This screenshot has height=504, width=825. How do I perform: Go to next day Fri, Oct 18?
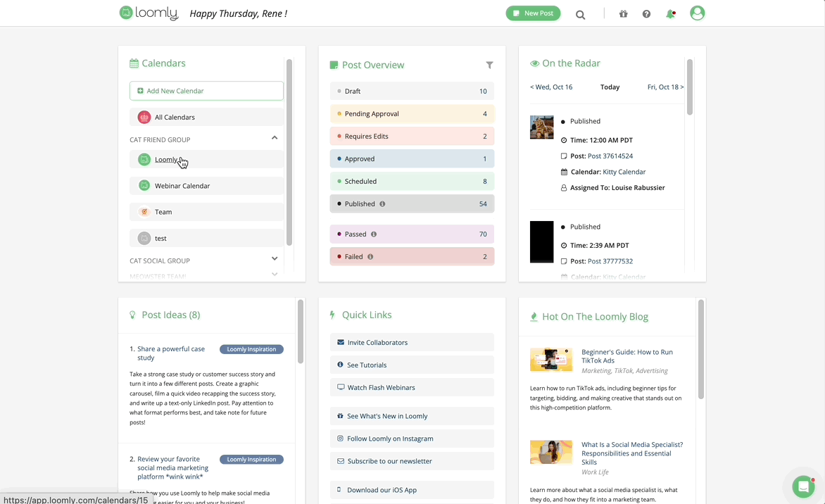[665, 87]
